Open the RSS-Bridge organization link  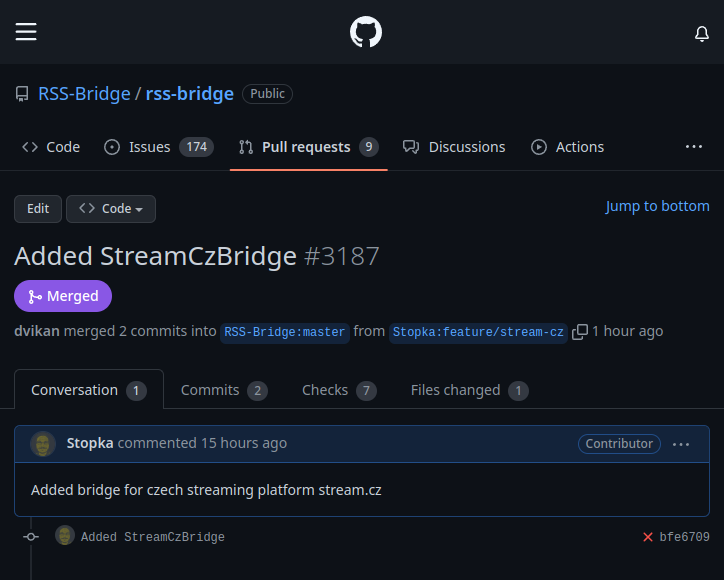tap(84, 94)
